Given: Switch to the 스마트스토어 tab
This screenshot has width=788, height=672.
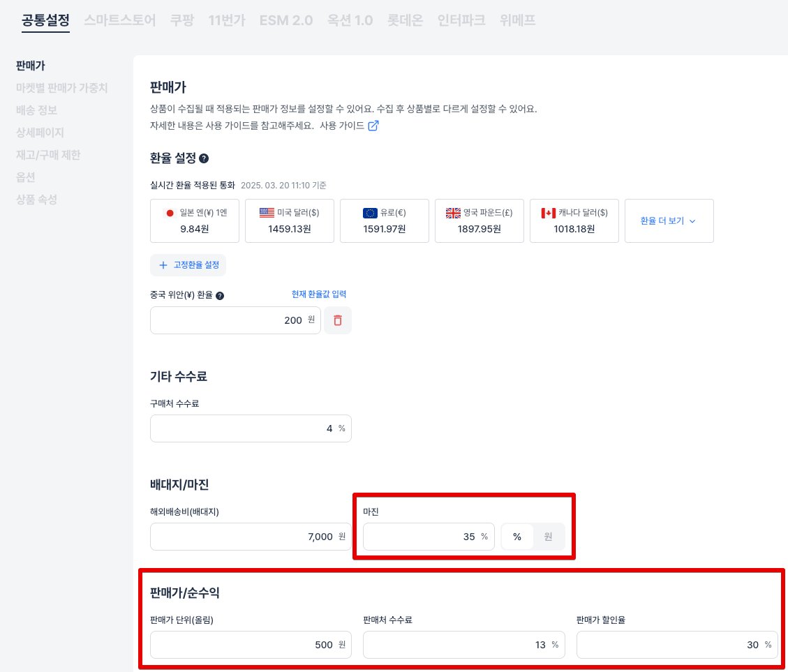Looking at the screenshot, I should [119, 21].
